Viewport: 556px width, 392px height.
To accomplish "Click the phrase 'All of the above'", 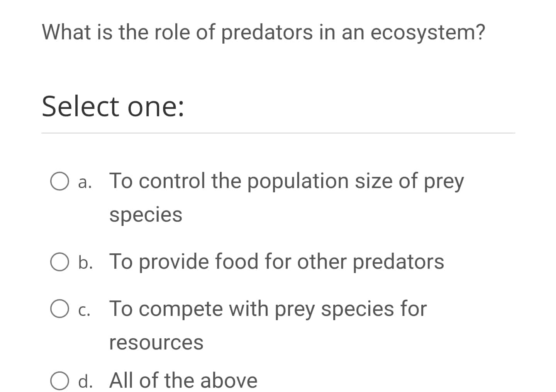I will [183, 380].
